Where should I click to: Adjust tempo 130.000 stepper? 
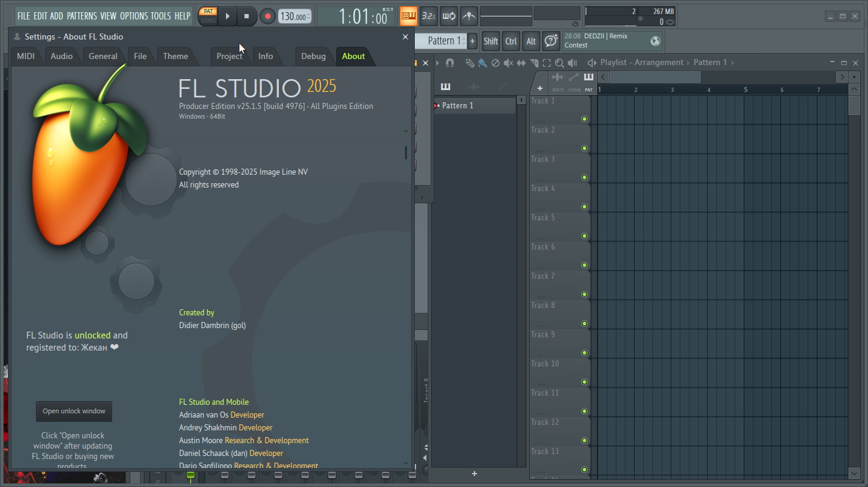pos(294,16)
